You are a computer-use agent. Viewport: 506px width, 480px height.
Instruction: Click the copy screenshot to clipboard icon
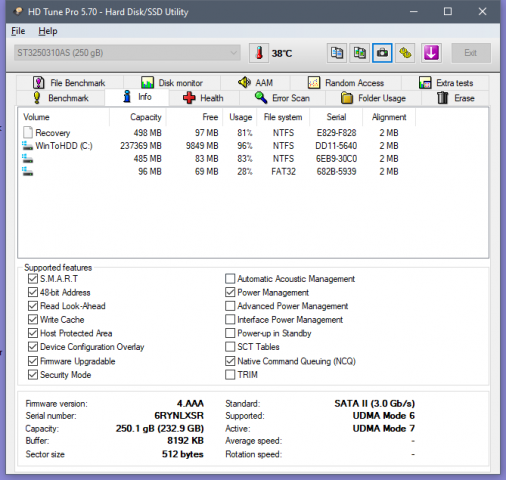coord(359,53)
